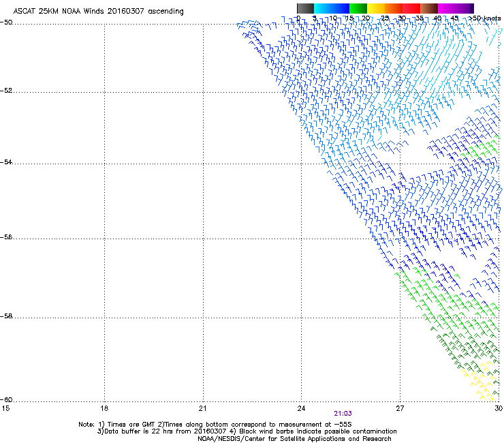Click the brown 35-40 knots color bar segment

(429, 8)
